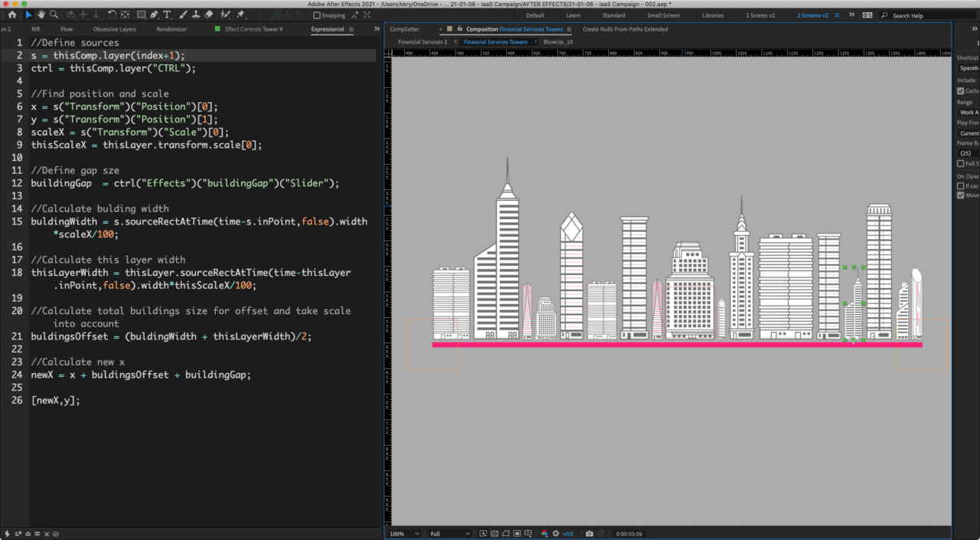Open the 2 Screens v2 workspace menu
Viewport: 980px width, 540px height.
pyautogui.click(x=835, y=15)
